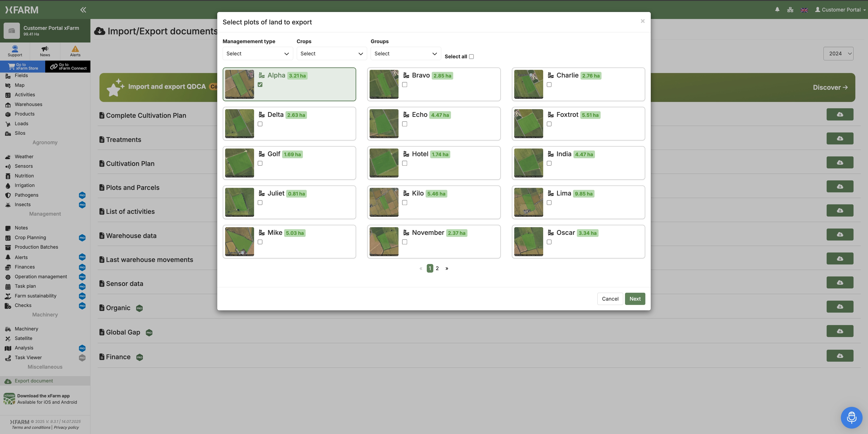Download the Sensor data document
The width and height of the screenshot is (868, 434).
click(x=840, y=282)
